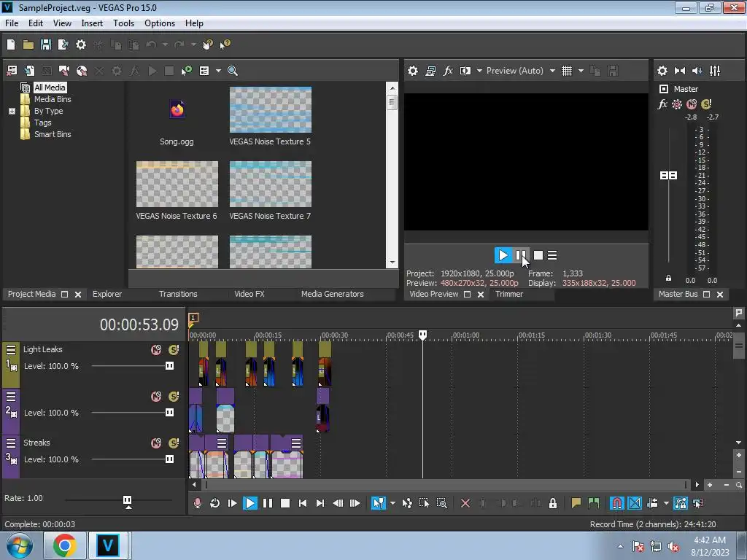
Task: Open the File menu
Action: tap(12, 23)
